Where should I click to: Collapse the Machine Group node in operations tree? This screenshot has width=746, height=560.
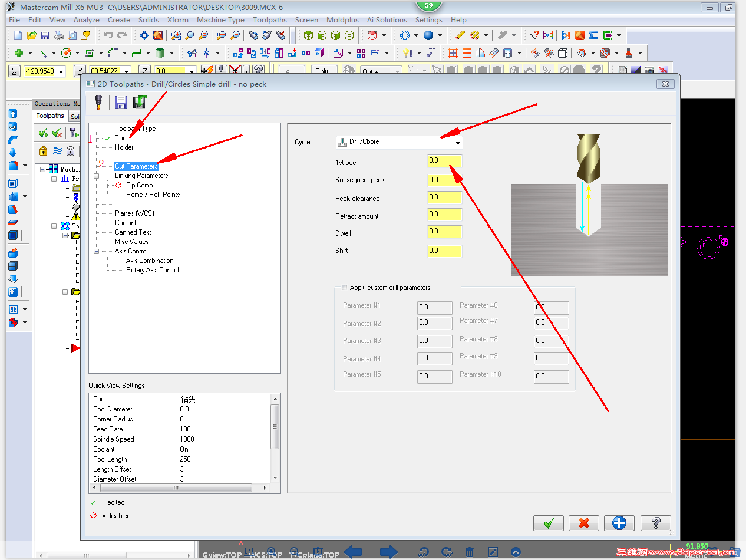43,169
